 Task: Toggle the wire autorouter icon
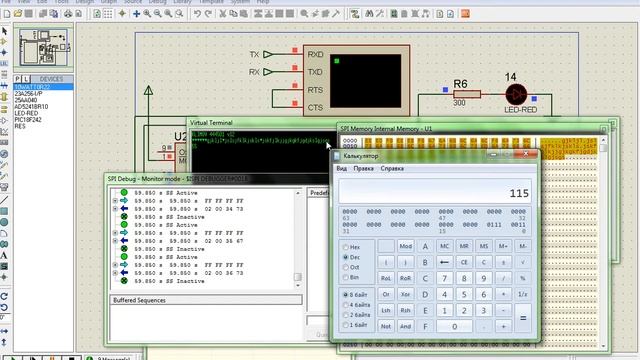coord(355,14)
